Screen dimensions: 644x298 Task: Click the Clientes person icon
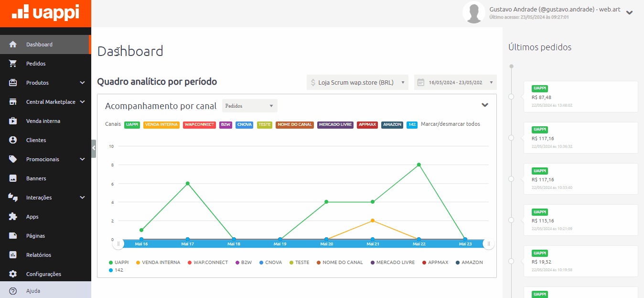tap(13, 140)
